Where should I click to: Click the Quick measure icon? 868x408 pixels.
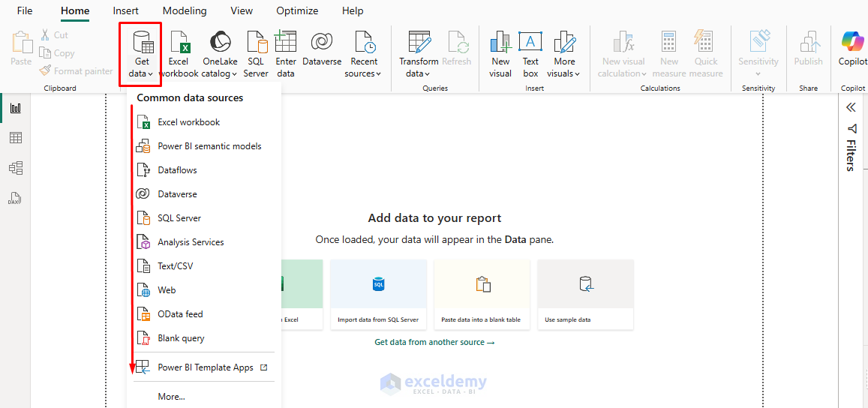pyautogui.click(x=703, y=41)
